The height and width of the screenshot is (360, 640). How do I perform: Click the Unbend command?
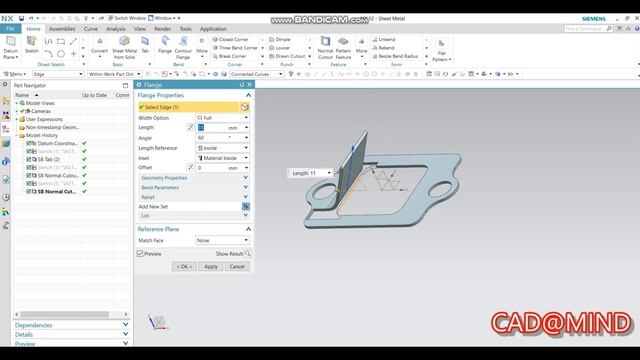tap(384, 40)
